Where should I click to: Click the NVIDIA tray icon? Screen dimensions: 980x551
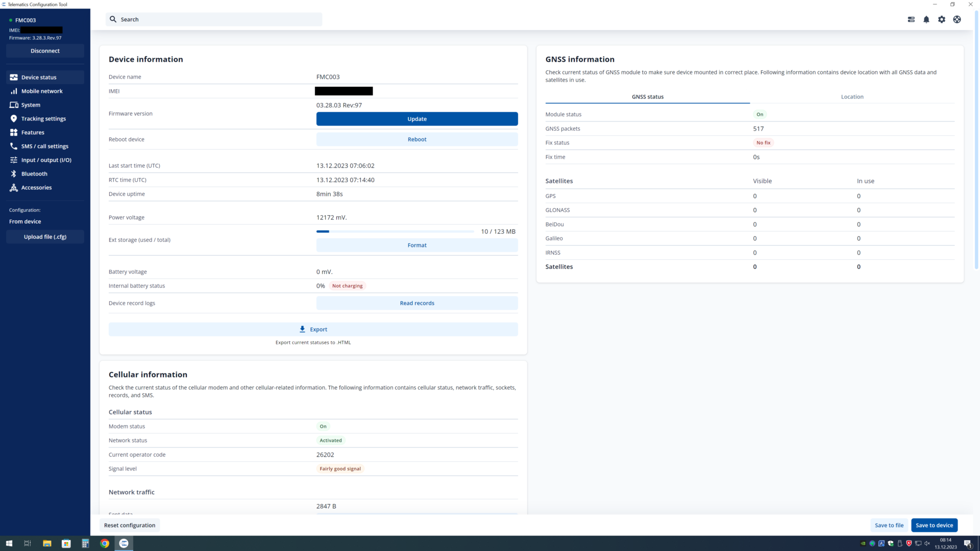tap(863, 544)
